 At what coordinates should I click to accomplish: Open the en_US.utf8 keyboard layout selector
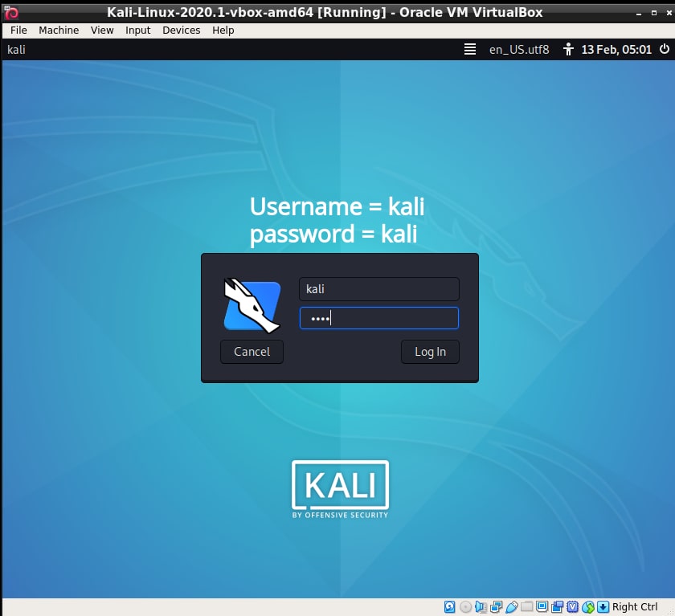519,49
